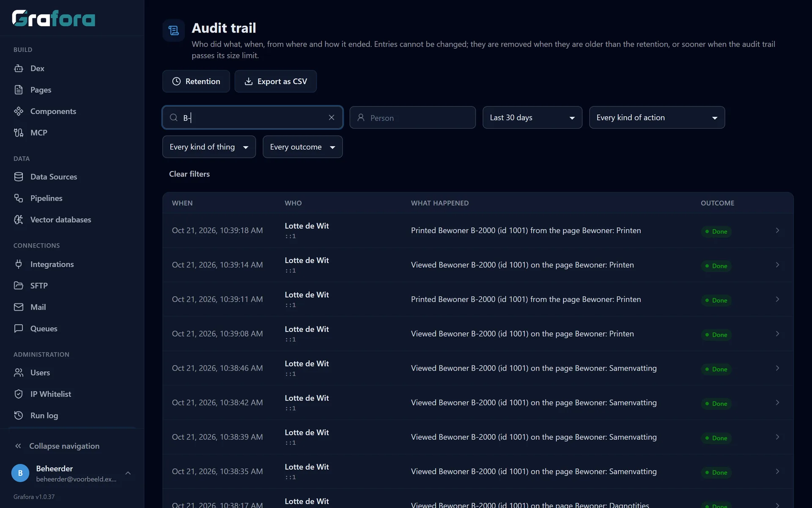Expand the Every kind of thing dropdown
The width and height of the screenshot is (812, 508).
coord(209,147)
